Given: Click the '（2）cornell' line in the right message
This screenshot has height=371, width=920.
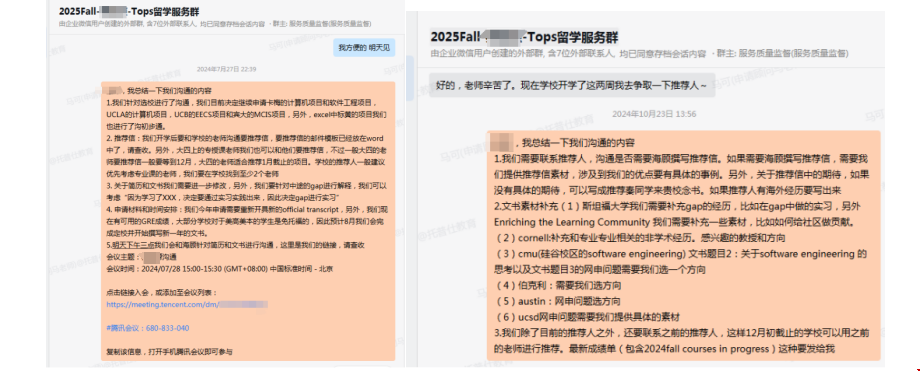Looking at the screenshot, I should coord(640,238).
